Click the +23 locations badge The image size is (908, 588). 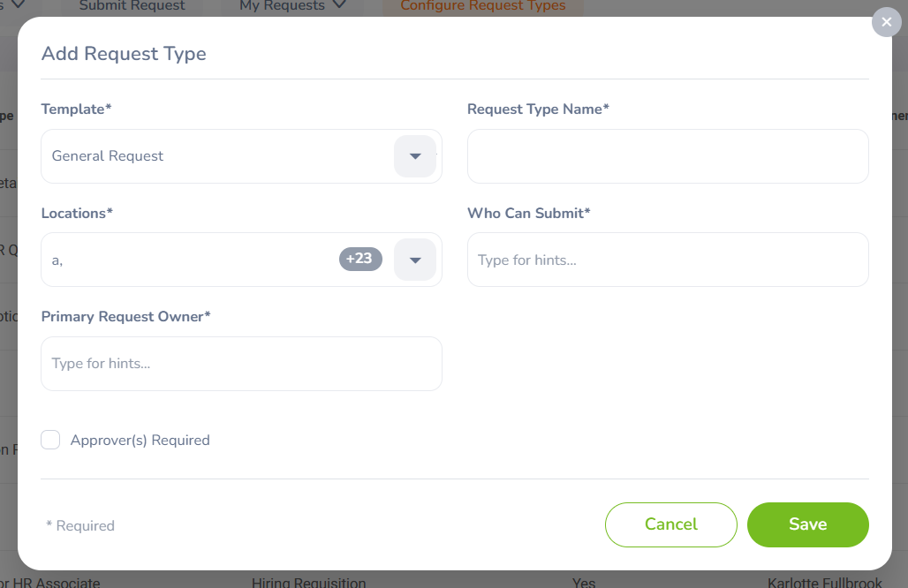tap(360, 259)
